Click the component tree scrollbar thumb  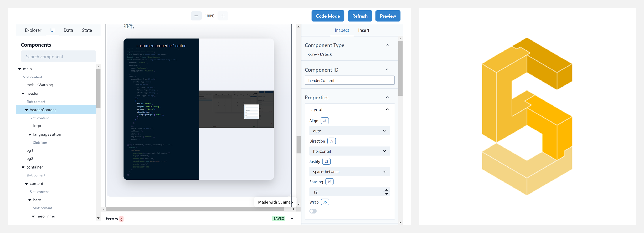click(x=98, y=88)
